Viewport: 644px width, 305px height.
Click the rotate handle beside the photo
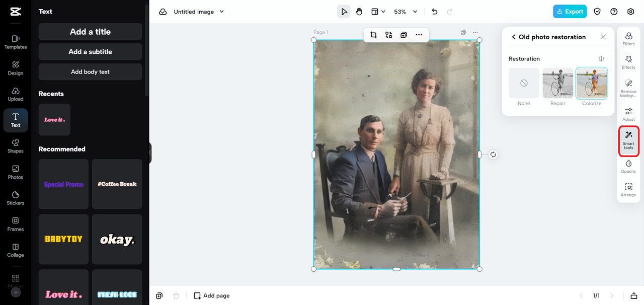pos(493,155)
